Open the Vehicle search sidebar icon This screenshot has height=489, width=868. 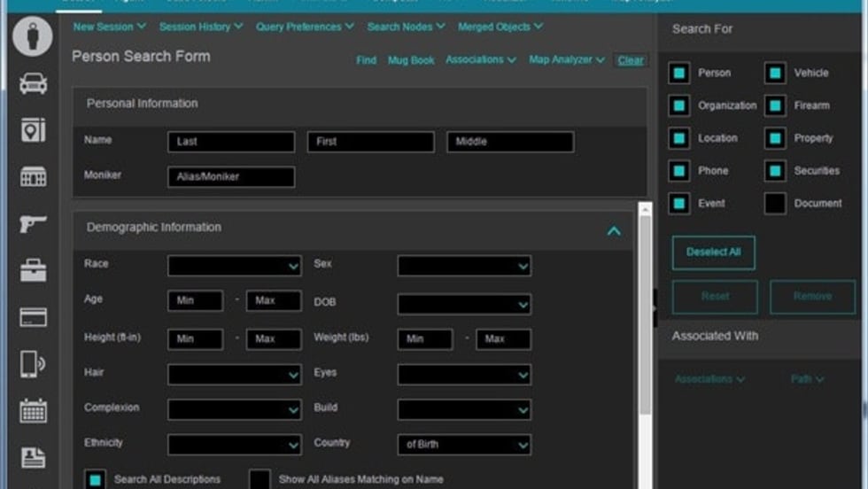[x=33, y=83]
